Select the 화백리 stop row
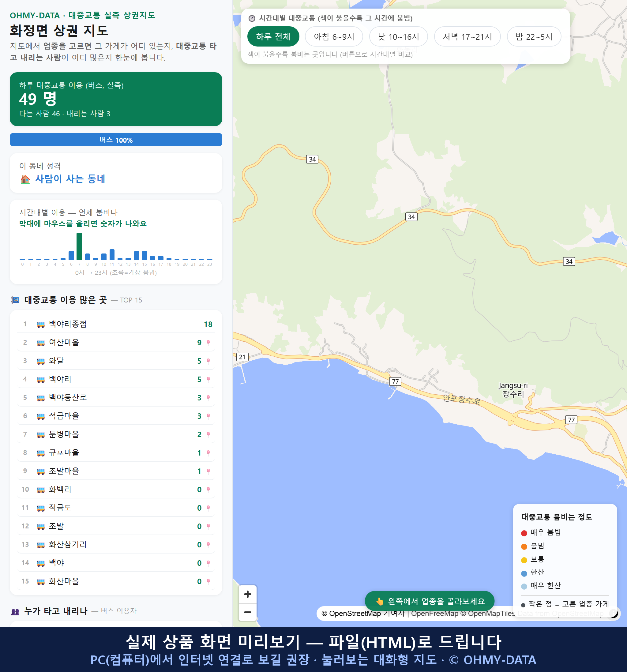Viewport: 627px width, 672px height. 116,490
